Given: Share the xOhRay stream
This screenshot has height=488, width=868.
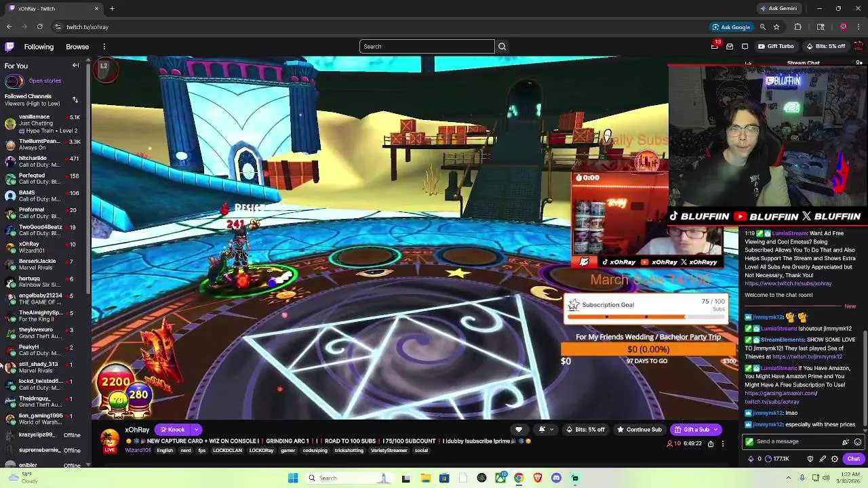Looking at the screenshot, I should 711,444.
